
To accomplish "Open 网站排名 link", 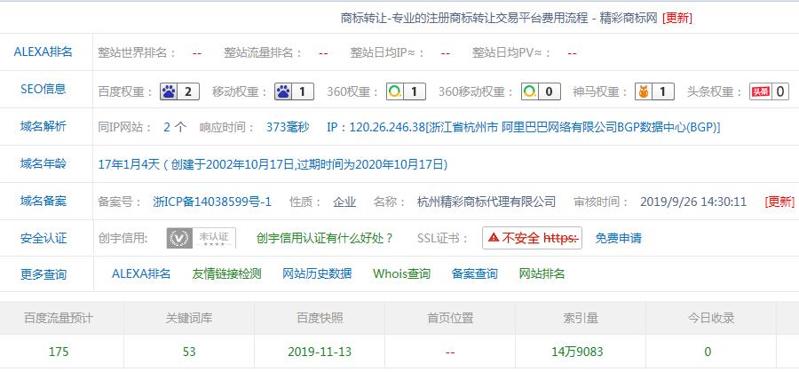I will [x=542, y=274].
